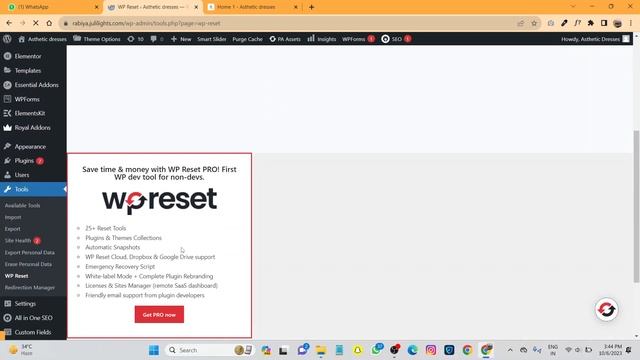
Task: Open Insights in admin bar
Action: pos(322,39)
